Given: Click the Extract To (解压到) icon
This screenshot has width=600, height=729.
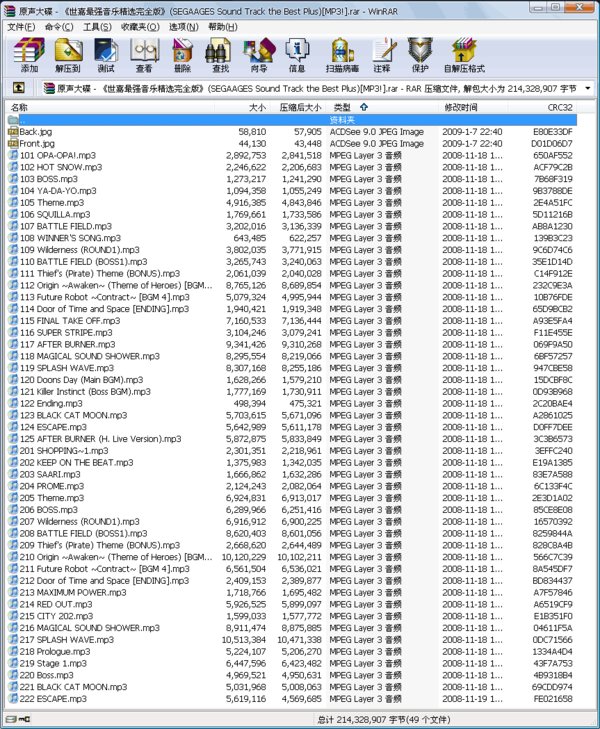Looking at the screenshot, I should point(68,55).
